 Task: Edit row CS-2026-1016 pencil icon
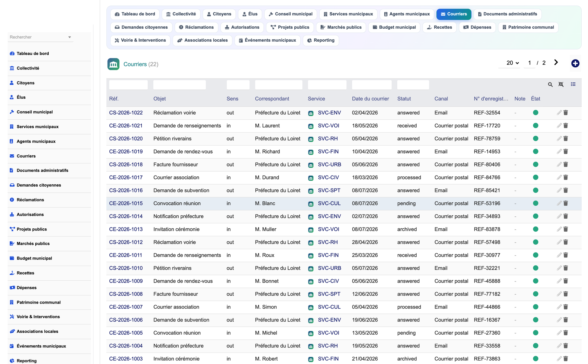[x=559, y=190]
